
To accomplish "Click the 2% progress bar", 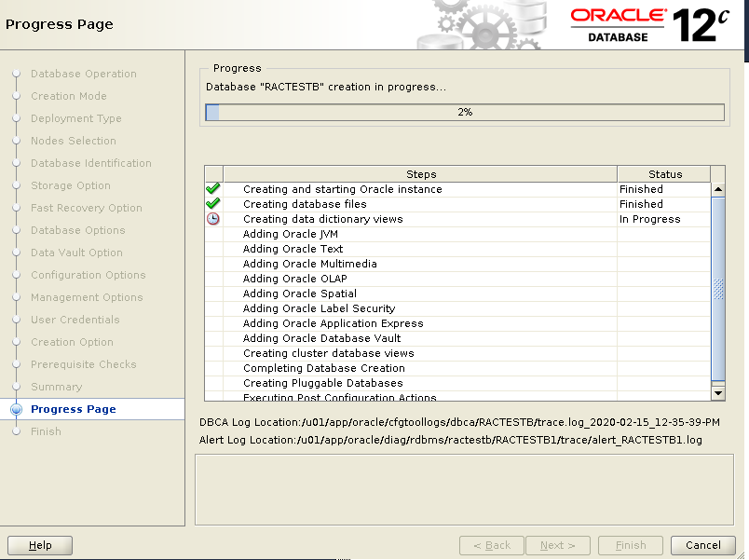I will click(x=464, y=113).
